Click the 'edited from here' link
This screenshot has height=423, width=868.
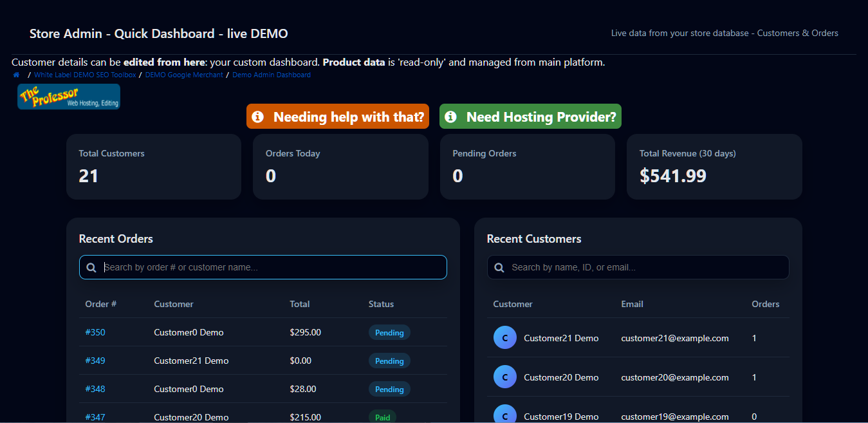point(162,62)
